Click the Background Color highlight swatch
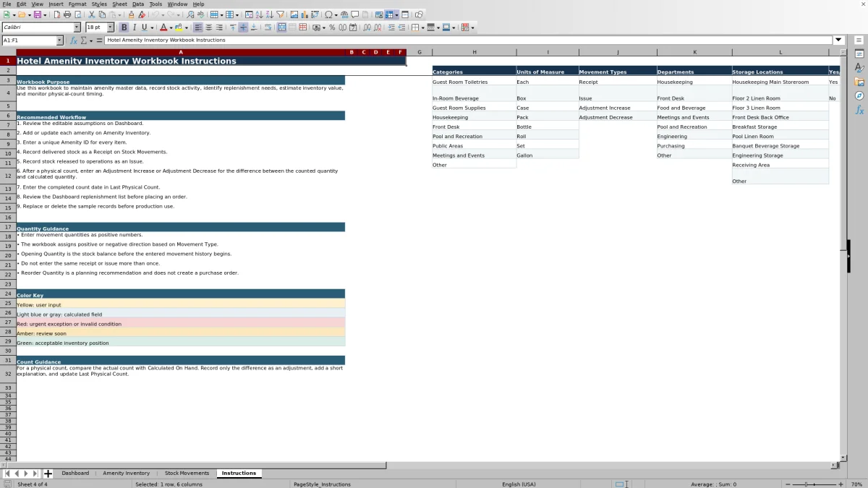This screenshot has height=488, width=868. 179,27
